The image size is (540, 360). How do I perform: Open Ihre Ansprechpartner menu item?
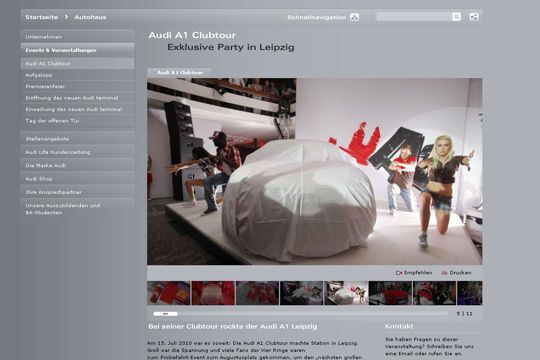click(77, 192)
